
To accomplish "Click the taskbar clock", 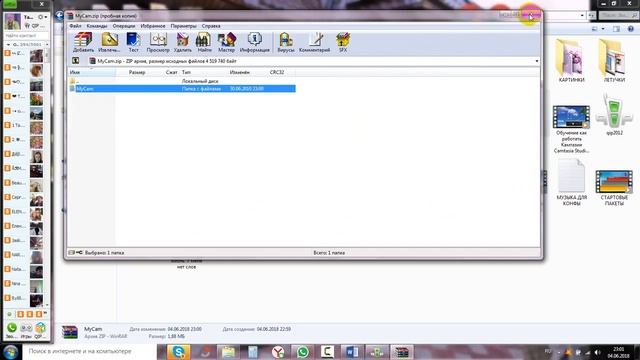I will 619,352.
